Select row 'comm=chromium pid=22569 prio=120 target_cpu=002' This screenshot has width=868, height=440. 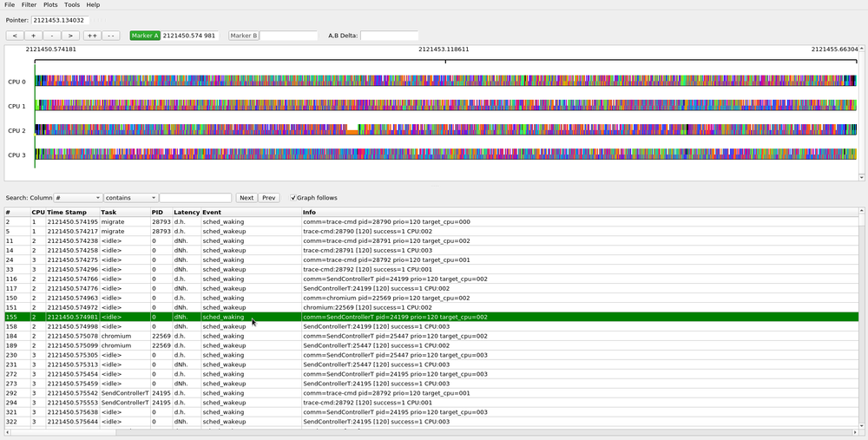431,298
